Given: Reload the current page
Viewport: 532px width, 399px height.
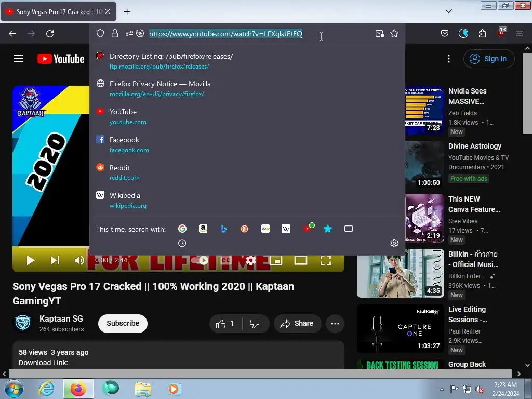Looking at the screenshot, I should 50,34.
